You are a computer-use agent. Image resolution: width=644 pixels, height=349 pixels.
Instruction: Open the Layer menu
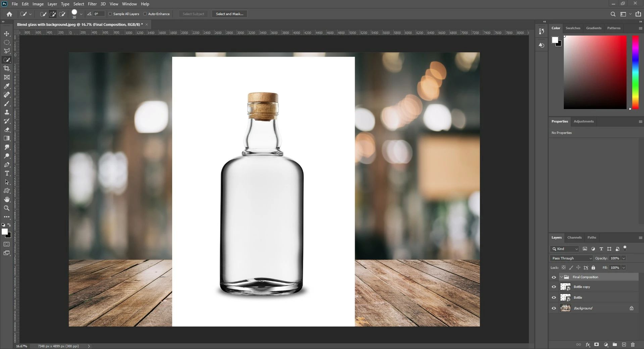click(52, 4)
